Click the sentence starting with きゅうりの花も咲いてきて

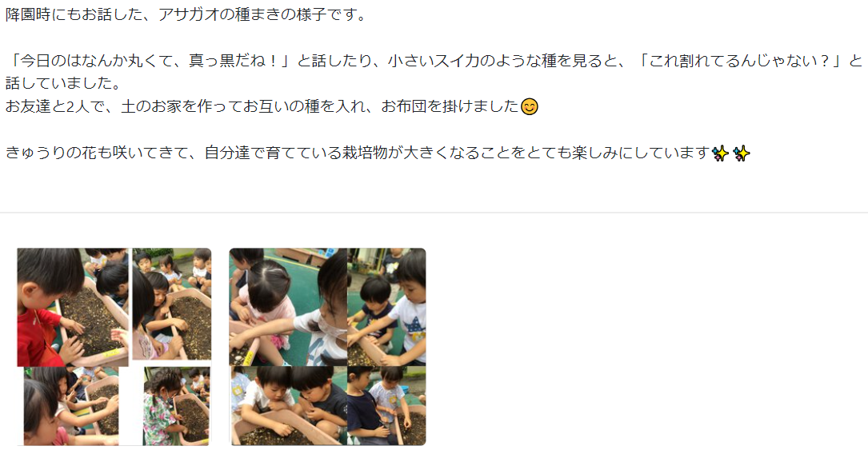[358, 153]
